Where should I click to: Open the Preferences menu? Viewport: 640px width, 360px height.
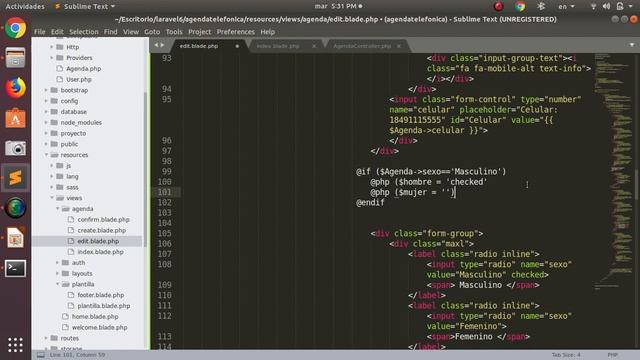click(236, 32)
